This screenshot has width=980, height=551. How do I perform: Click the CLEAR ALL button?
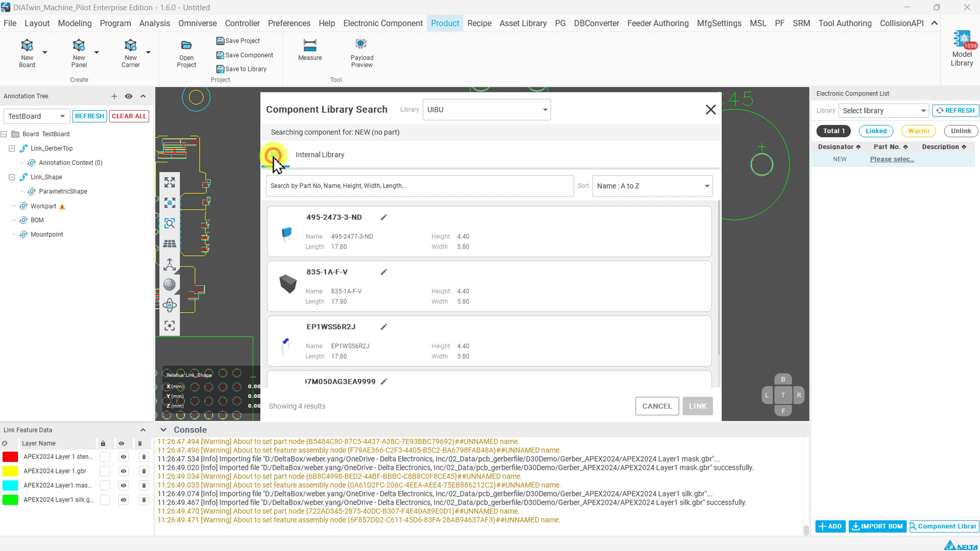coord(129,116)
